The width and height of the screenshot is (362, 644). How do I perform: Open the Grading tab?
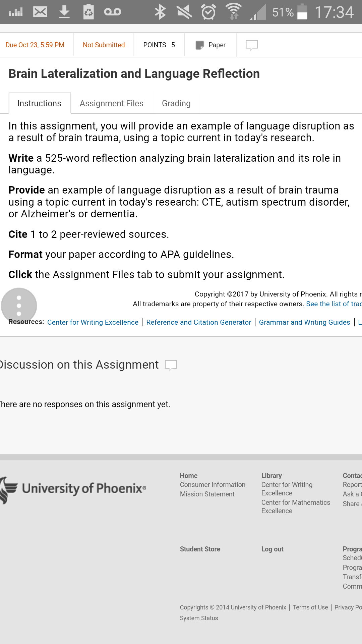point(176,103)
